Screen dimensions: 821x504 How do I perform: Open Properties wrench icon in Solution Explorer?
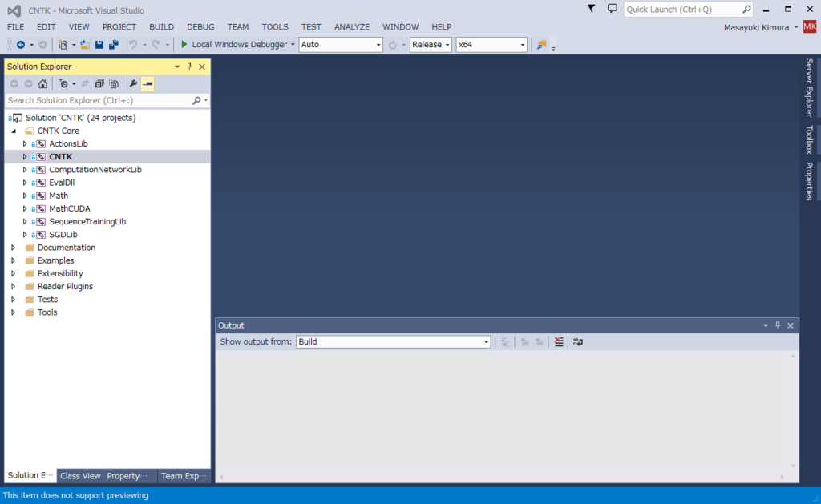coord(133,84)
